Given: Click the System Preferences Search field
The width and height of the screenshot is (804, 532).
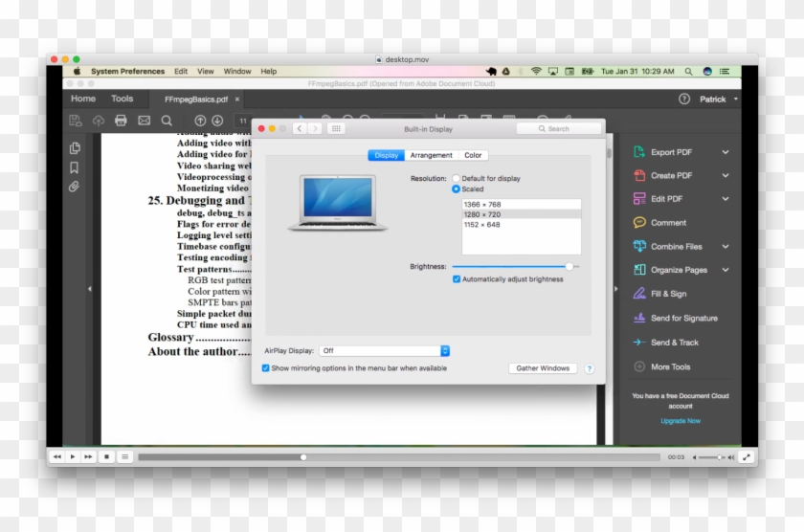Looking at the screenshot, I should pos(559,128).
